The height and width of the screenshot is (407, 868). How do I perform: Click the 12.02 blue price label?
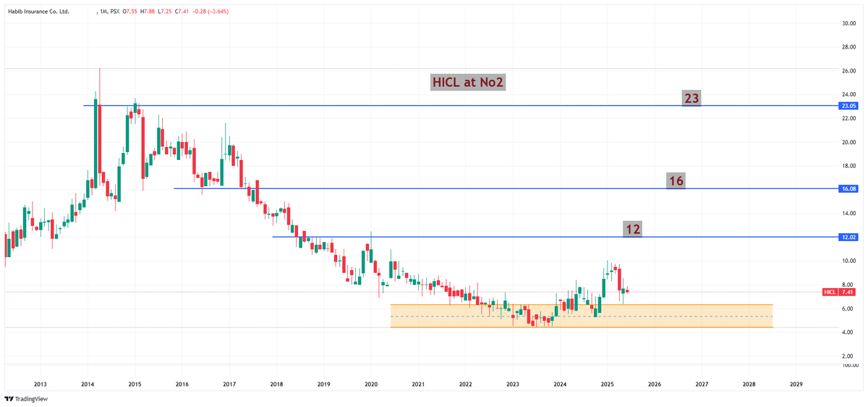coord(848,237)
